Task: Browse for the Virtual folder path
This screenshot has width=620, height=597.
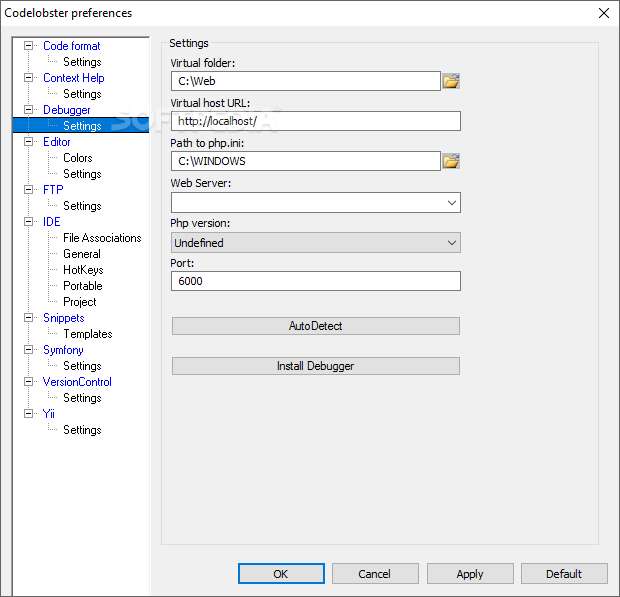Action: pos(451,81)
